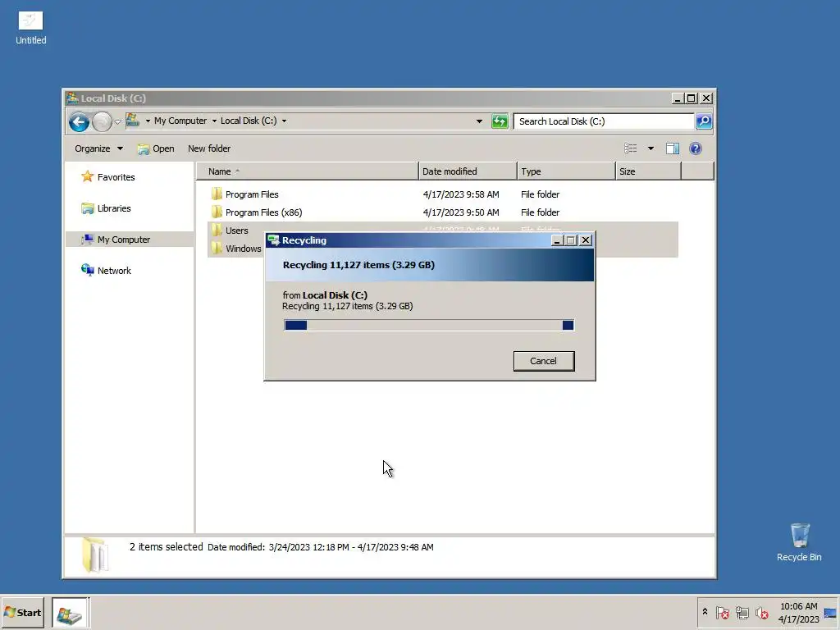Sort by Date modified column header
The height and width of the screenshot is (630, 840).
[468, 171]
